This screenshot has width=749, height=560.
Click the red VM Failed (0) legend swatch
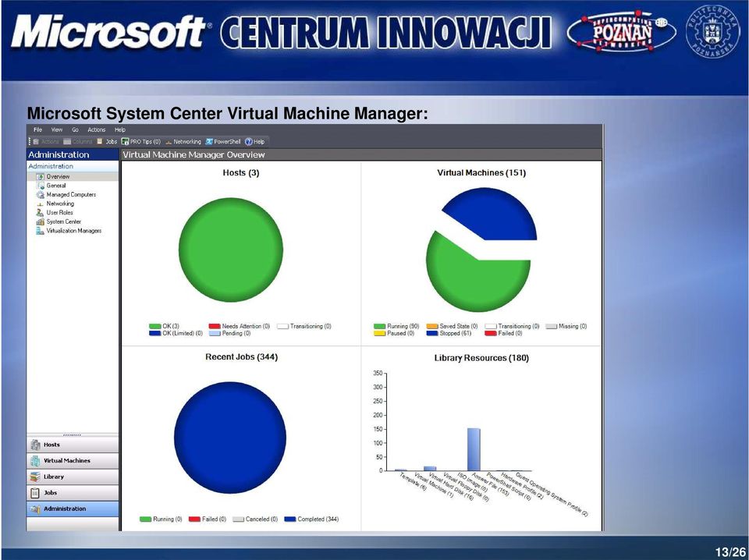(491, 334)
